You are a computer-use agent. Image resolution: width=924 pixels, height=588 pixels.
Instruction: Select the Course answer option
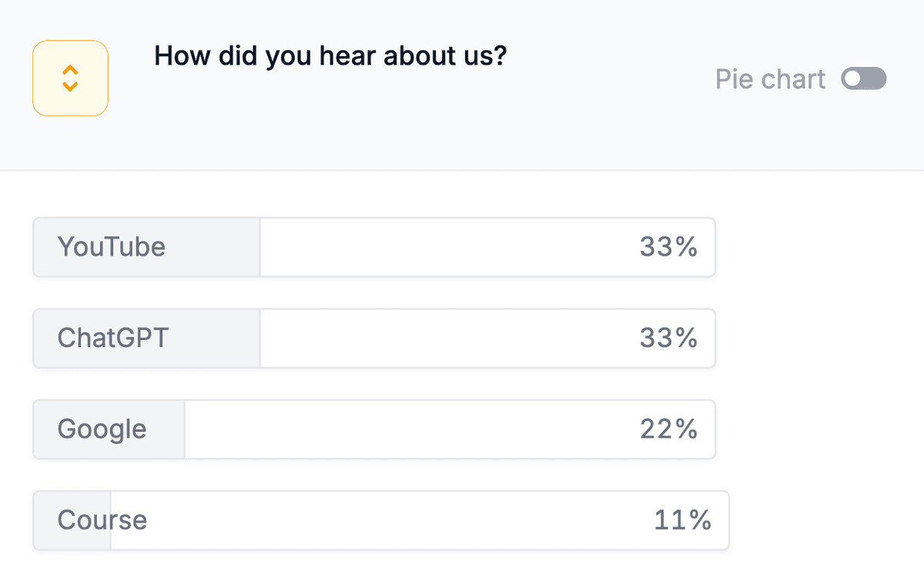[101, 520]
